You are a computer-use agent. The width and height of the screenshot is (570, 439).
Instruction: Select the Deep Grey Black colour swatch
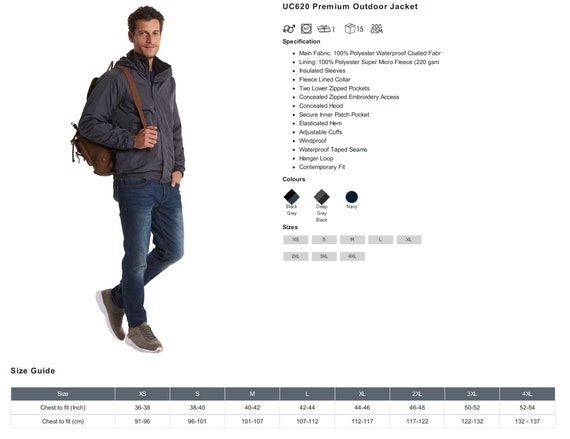coord(322,197)
